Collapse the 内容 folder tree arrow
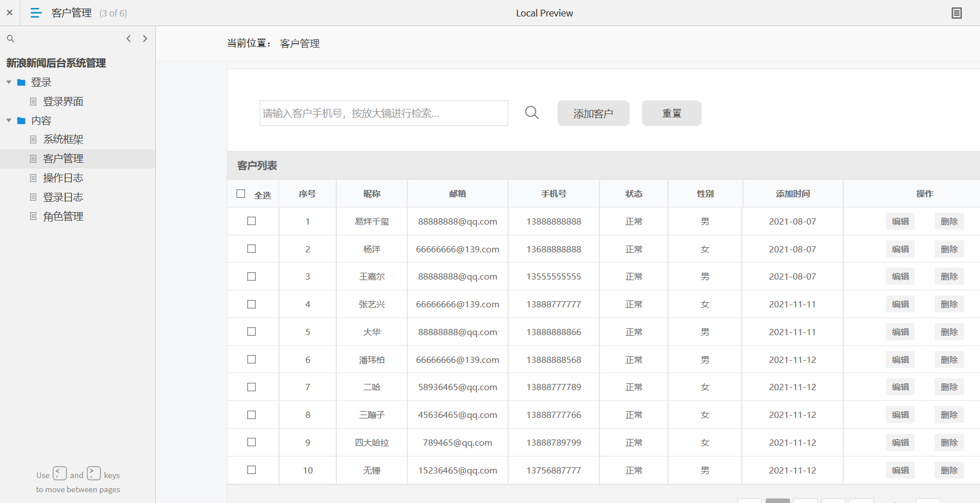 [9, 120]
